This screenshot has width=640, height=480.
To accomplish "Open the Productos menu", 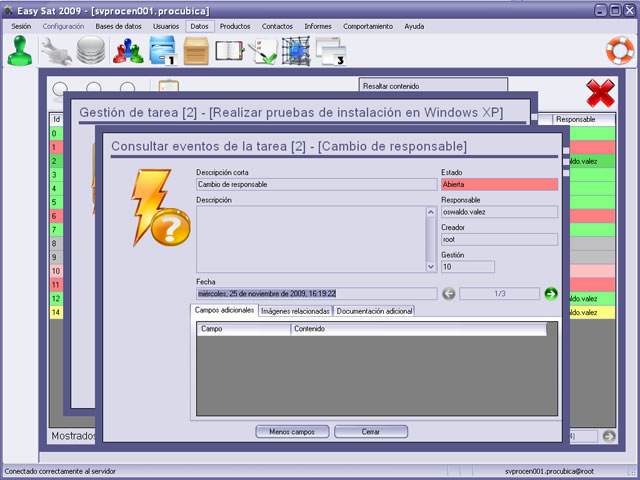I will [x=235, y=26].
